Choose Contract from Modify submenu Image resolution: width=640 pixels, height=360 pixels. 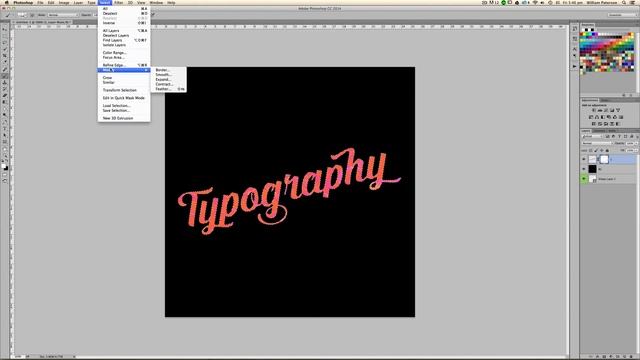169,84
